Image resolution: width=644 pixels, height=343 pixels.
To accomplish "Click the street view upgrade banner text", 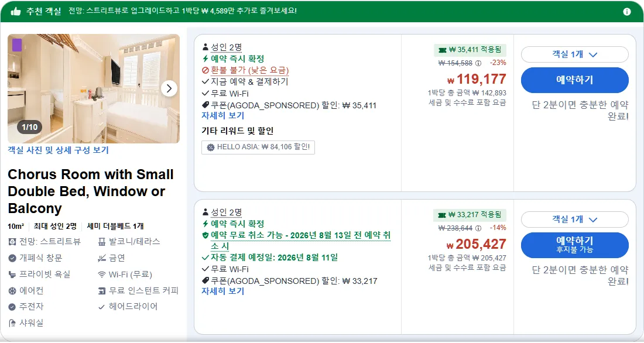I will pos(182,11).
